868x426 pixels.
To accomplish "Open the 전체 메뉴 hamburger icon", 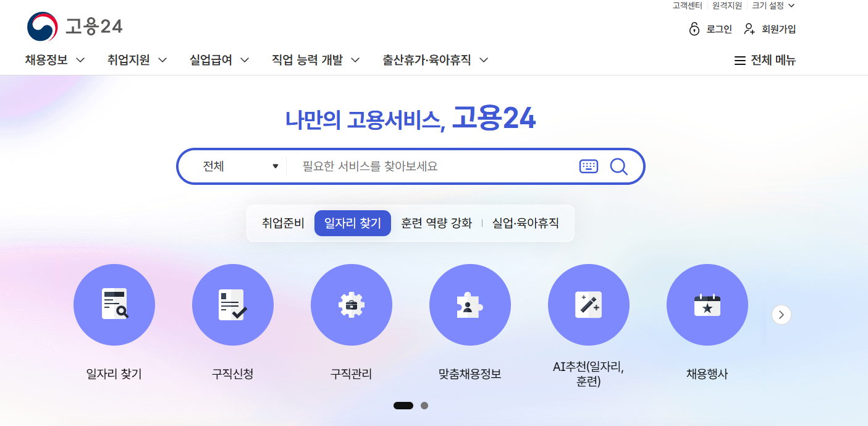I will point(739,61).
